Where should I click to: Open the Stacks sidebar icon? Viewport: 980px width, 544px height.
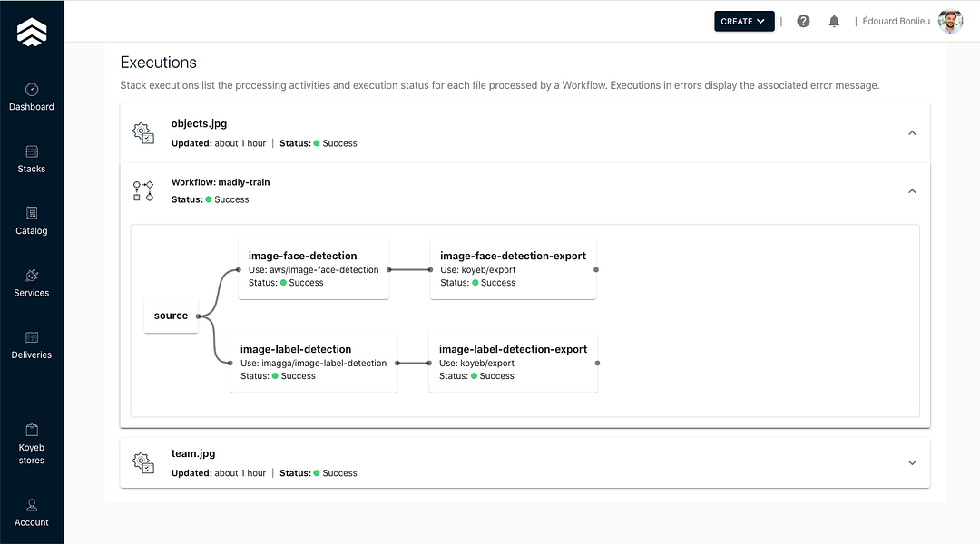[x=32, y=151]
